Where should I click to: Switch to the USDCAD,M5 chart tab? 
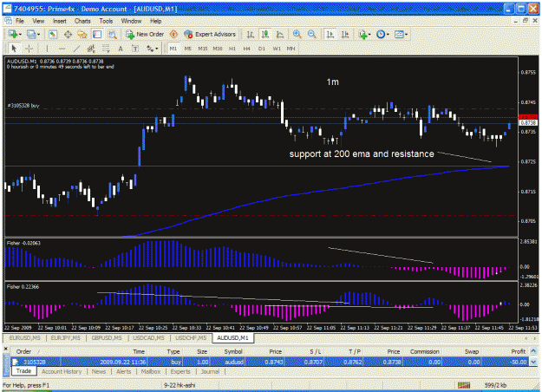pyautogui.click(x=148, y=337)
